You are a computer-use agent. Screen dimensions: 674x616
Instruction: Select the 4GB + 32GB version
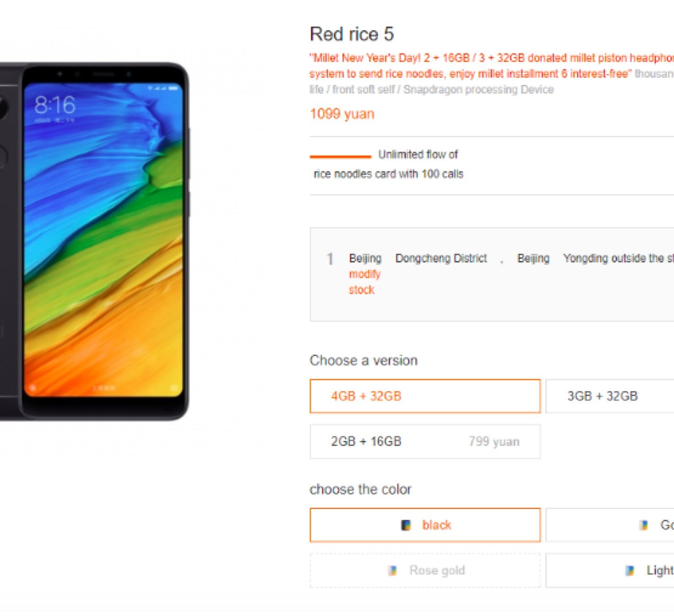425,396
